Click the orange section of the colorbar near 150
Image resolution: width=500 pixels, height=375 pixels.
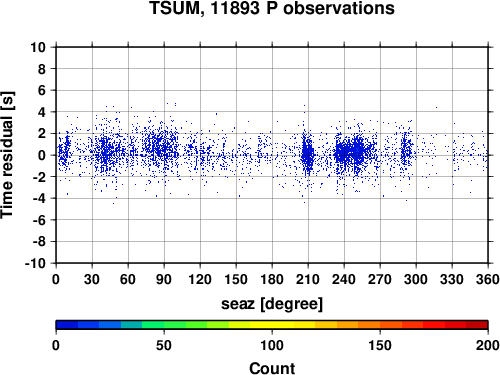point(380,325)
